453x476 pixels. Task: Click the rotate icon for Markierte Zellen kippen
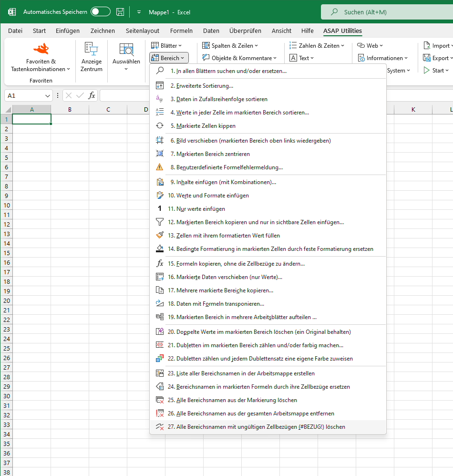pyautogui.click(x=160, y=126)
